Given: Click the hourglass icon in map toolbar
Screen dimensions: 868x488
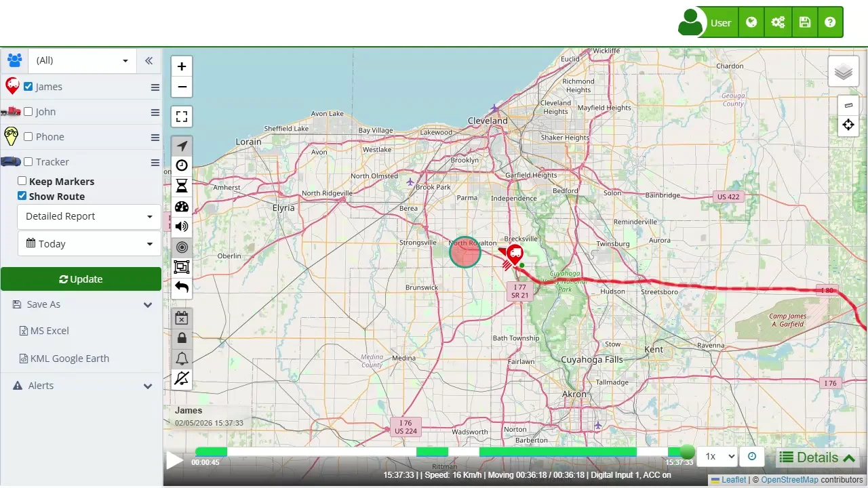Looking at the screenshot, I should (182, 186).
